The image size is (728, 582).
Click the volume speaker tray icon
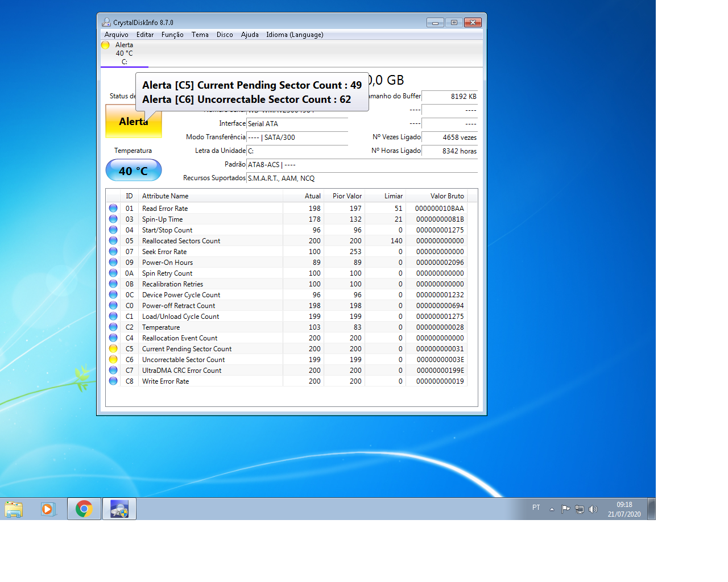click(593, 509)
